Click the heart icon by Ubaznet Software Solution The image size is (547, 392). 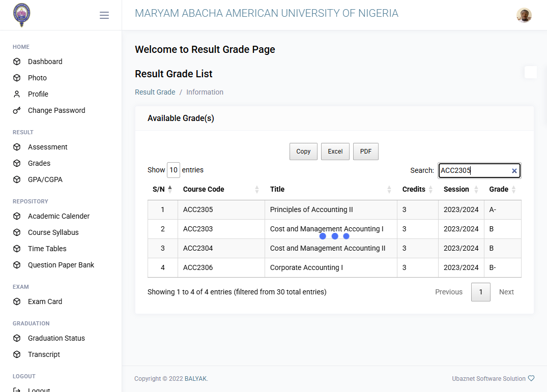click(x=531, y=378)
